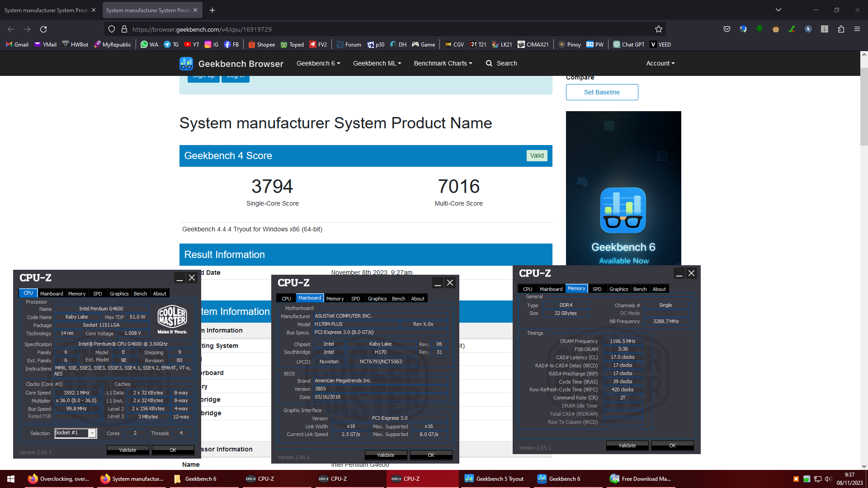
Task: Open the Game bookmark
Action: pyautogui.click(x=423, y=45)
